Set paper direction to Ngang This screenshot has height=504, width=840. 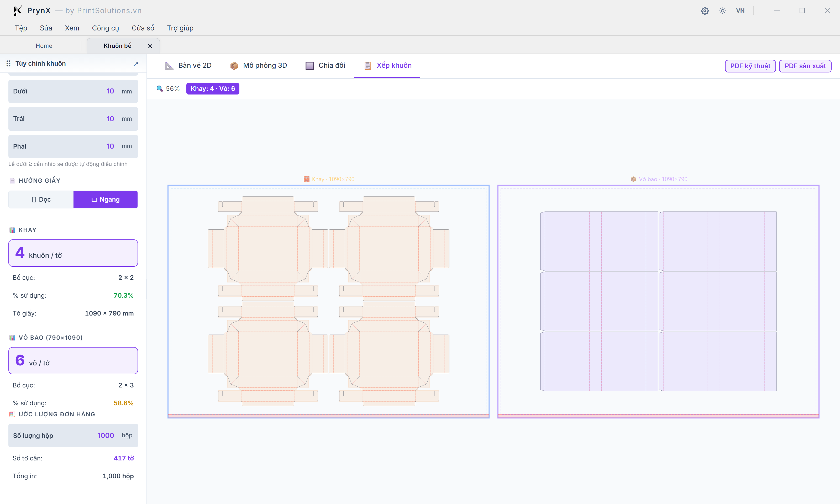click(x=106, y=199)
